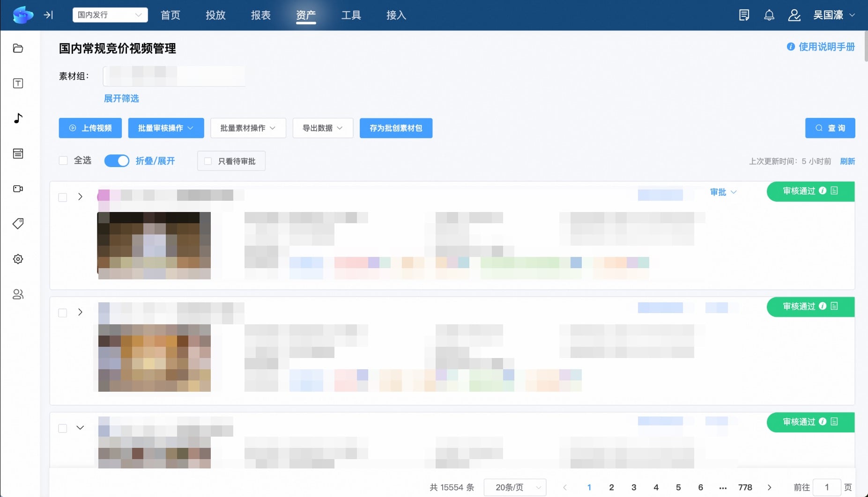This screenshot has height=497, width=868.
Task: Open the 使用说明手册 link
Action: click(821, 47)
